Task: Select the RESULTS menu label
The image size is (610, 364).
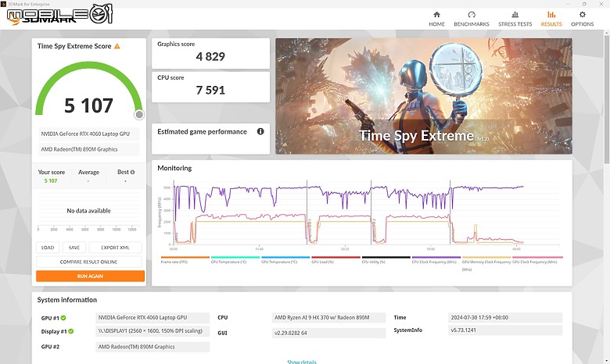Action: click(x=551, y=24)
